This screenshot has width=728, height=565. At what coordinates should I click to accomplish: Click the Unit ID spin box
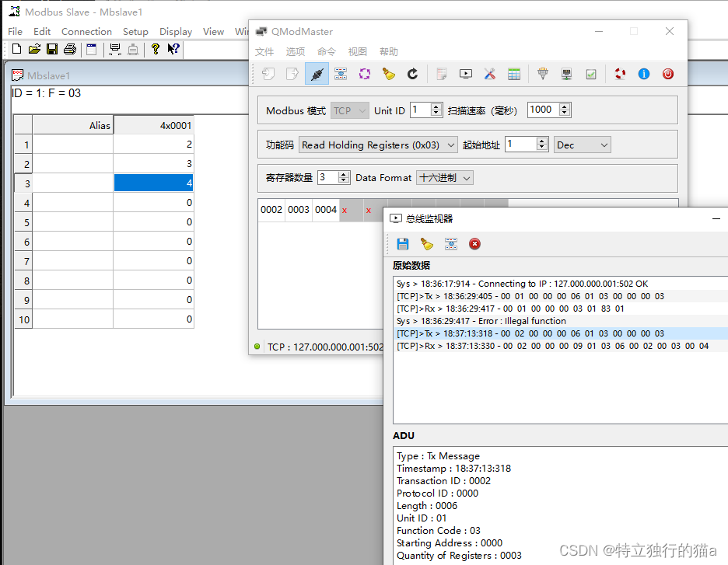[x=426, y=110]
